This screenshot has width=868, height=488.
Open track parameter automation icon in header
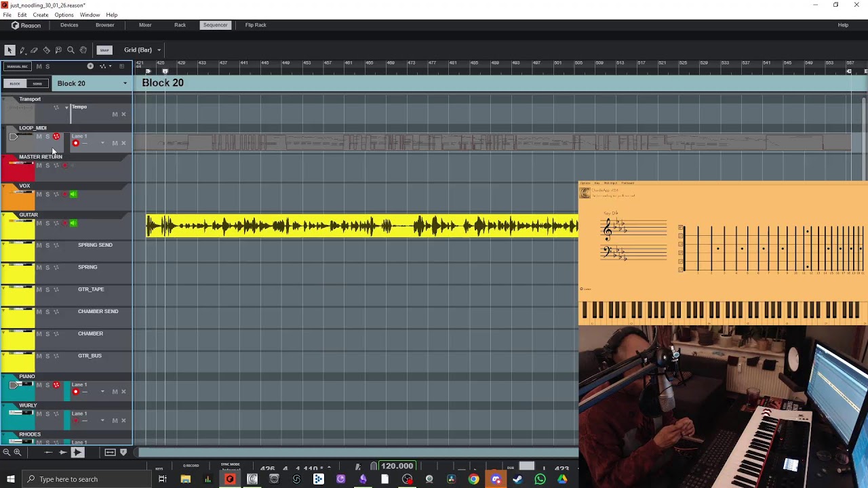click(104, 66)
